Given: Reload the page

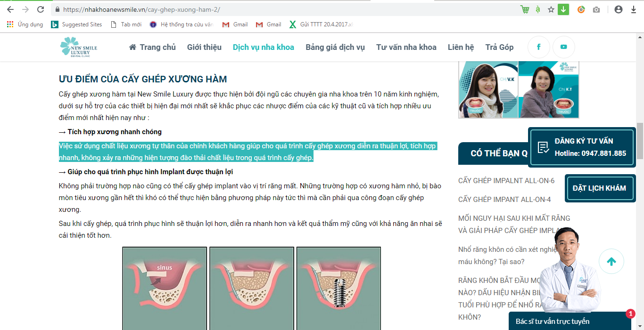Looking at the screenshot, I should coord(41,9).
